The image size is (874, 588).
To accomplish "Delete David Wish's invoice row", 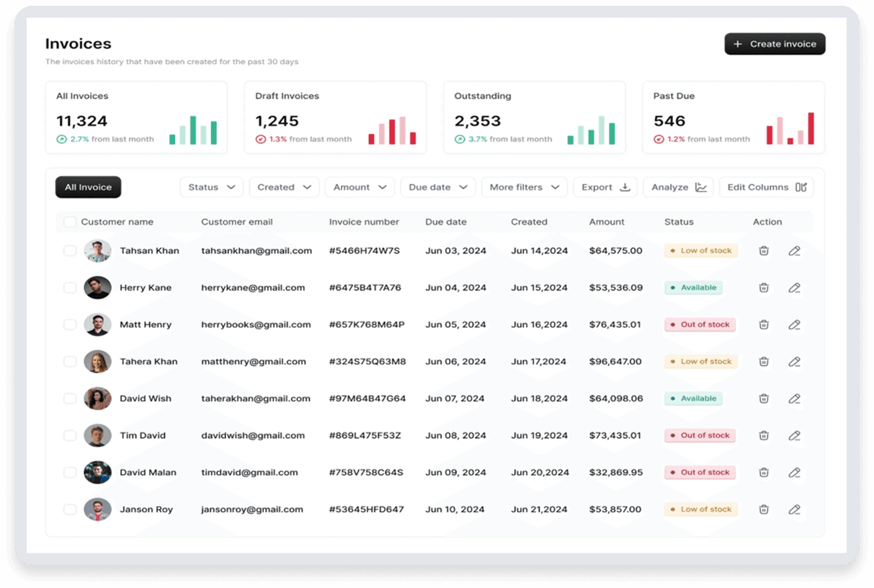I will (x=764, y=398).
